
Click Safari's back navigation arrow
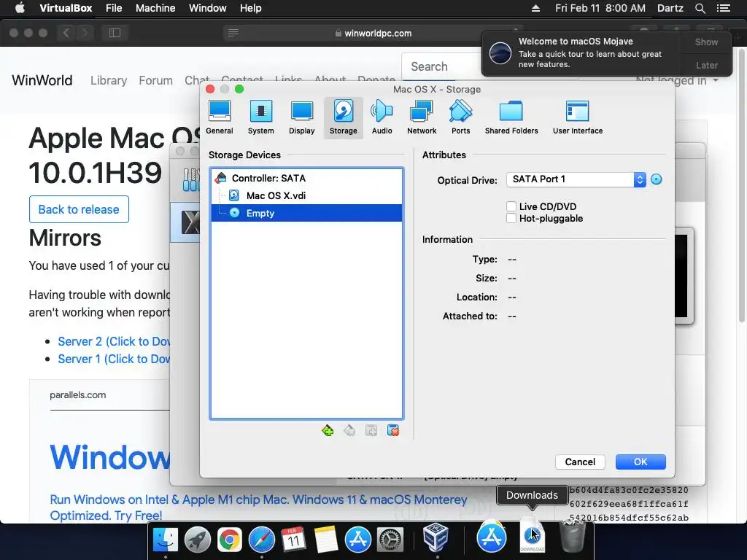point(66,33)
